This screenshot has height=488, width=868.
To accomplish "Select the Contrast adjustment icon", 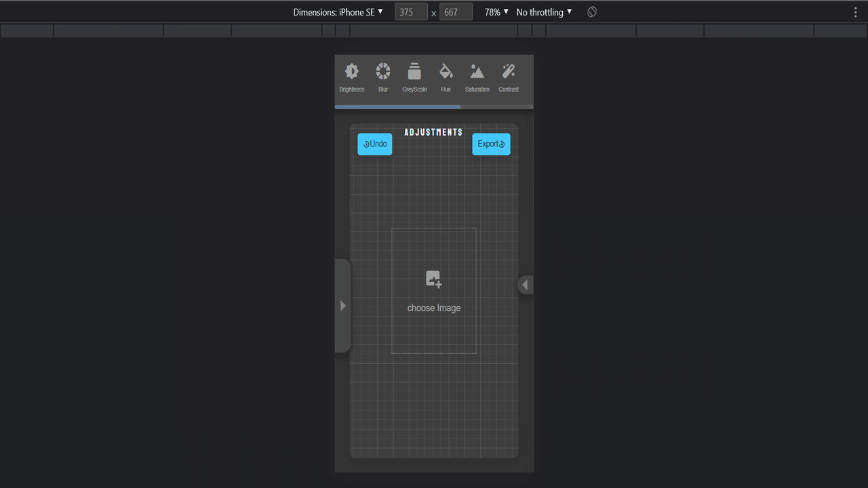I will tap(508, 76).
